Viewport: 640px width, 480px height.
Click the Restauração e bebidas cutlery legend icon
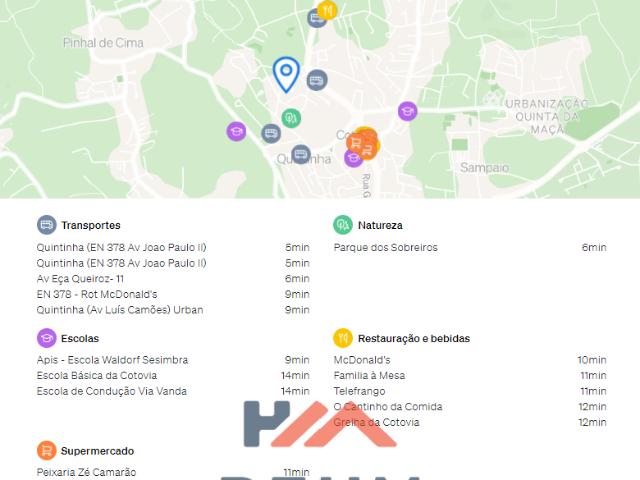pyautogui.click(x=343, y=338)
